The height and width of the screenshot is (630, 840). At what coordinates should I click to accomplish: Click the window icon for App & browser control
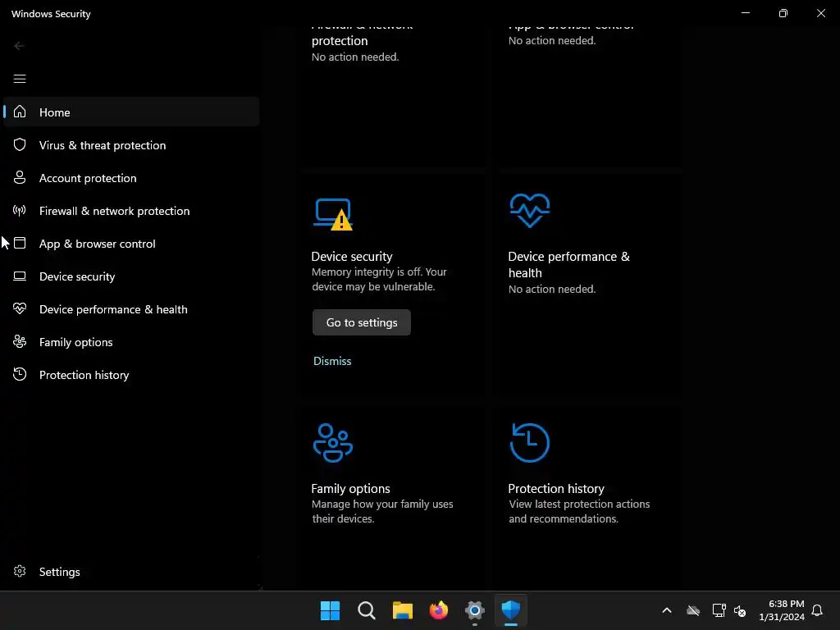(x=20, y=243)
